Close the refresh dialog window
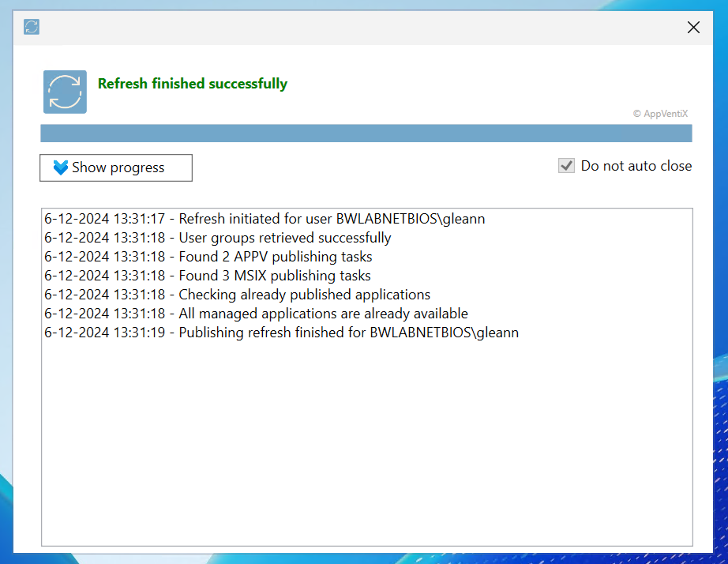This screenshot has width=728, height=564. 693,28
